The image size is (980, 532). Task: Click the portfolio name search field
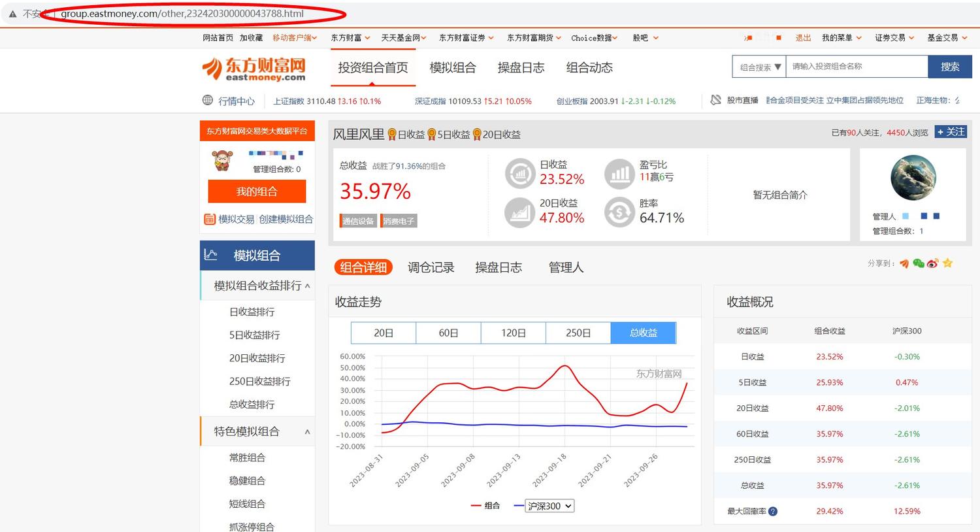pos(857,67)
